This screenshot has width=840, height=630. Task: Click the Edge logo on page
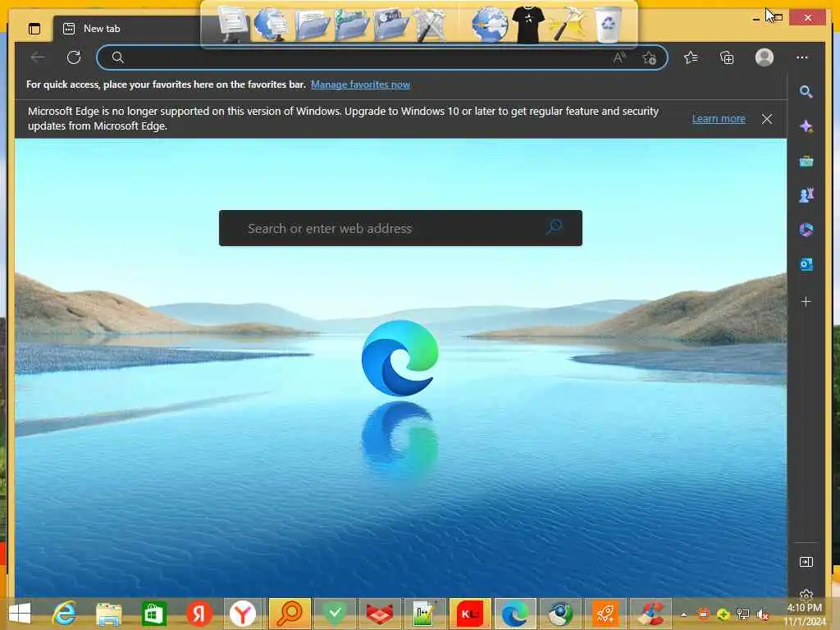[x=399, y=358]
